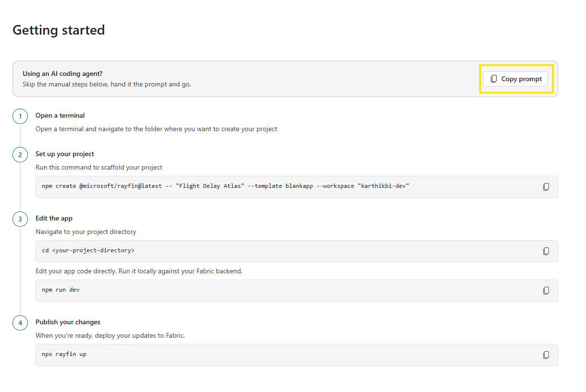Click the cd <your-project-directory> code text

(x=88, y=250)
